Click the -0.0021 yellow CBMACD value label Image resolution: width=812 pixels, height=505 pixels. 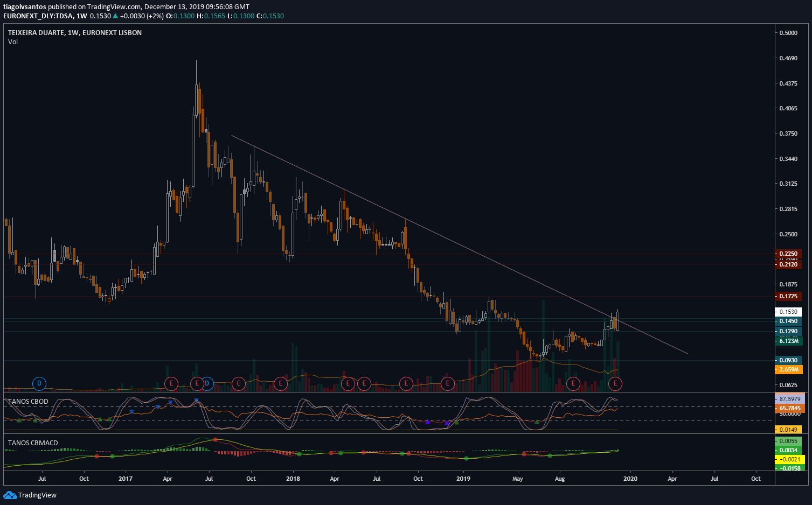point(790,459)
